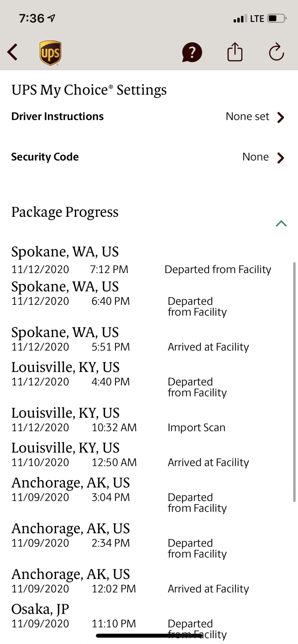Tap the refresh tracking icon

pos(276,52)
